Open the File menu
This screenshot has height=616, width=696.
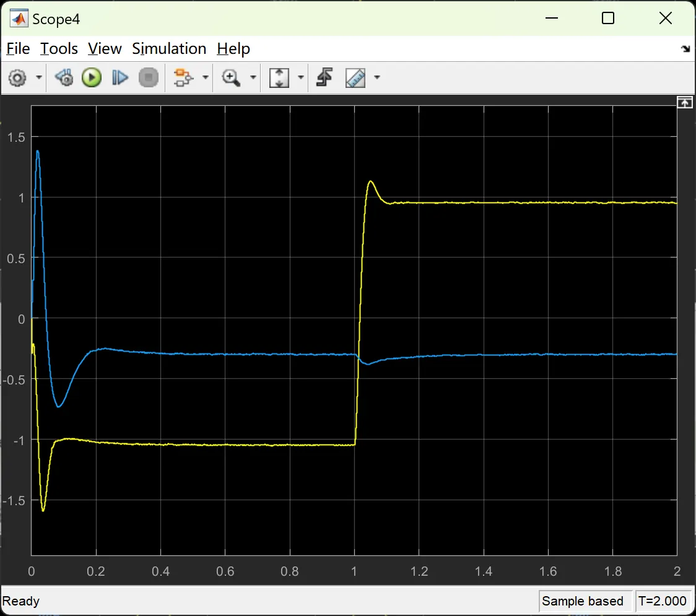(18, 48)
